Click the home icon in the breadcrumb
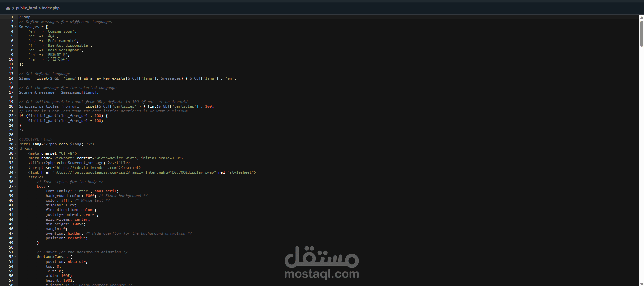644x286 pixels. pos(8,8)
